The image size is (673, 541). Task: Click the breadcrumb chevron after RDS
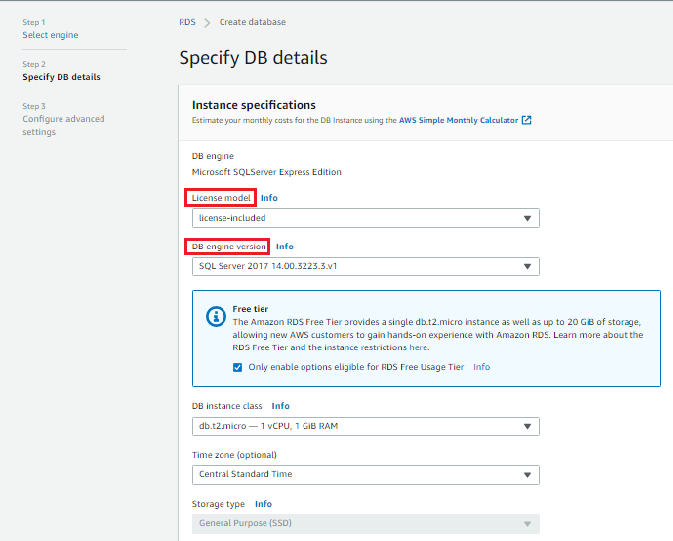pos(207,22)
